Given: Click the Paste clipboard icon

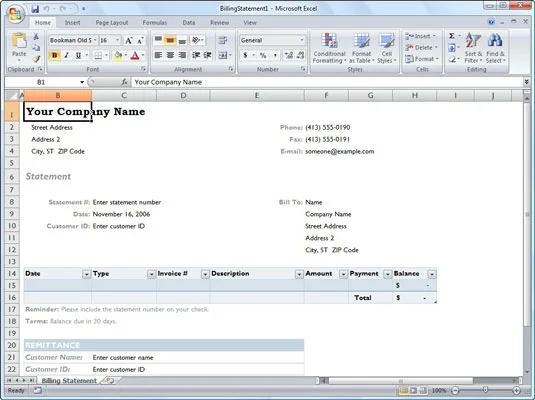Looking at the screenshot, I should click(19, 41).
